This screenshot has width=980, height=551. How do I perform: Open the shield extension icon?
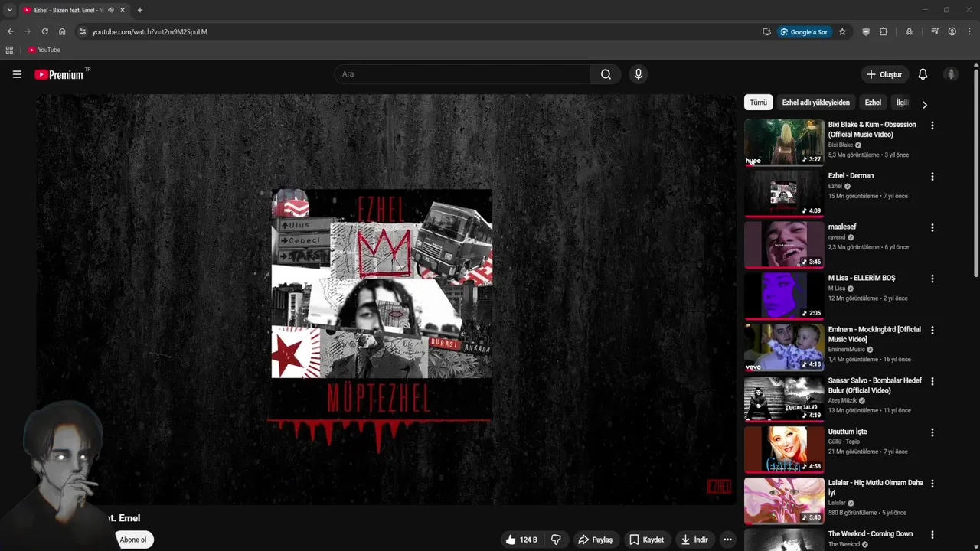click(866, 31)
